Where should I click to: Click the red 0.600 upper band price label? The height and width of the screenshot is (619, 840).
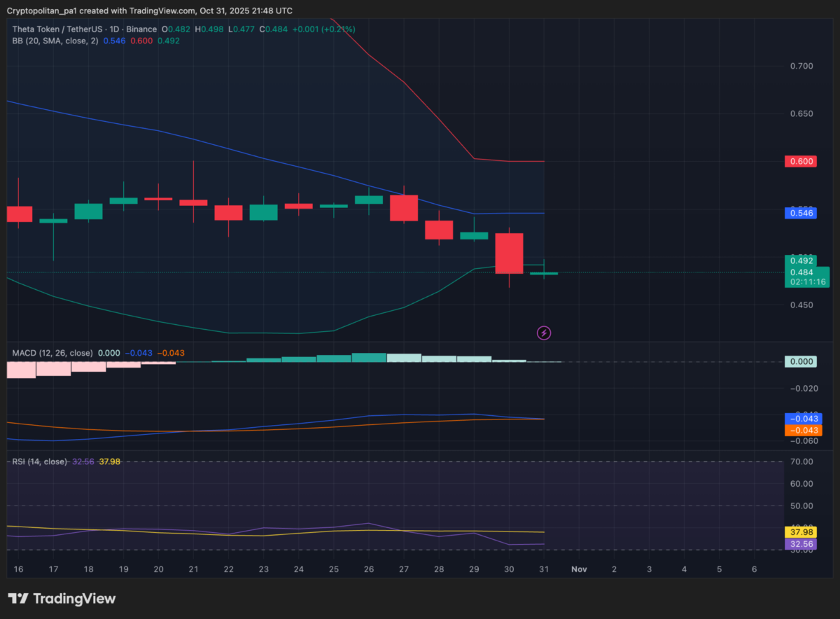(801, 161)
